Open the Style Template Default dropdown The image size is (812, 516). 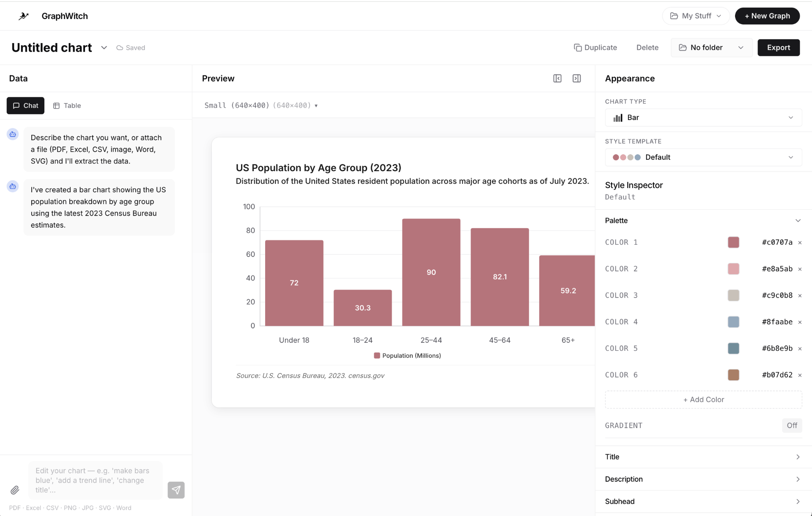point(703,157)
